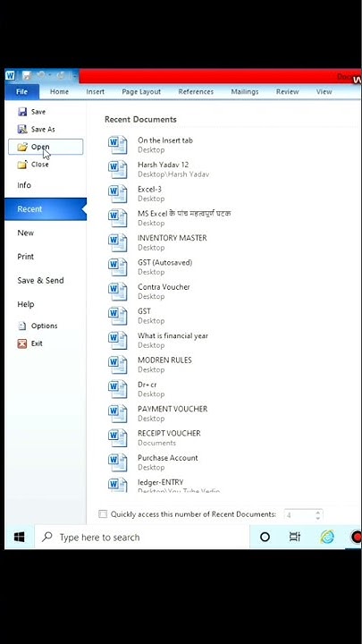This screenshot has height=644, width=362.
Task: Click the Cortana circle icon
Action: 265,537
